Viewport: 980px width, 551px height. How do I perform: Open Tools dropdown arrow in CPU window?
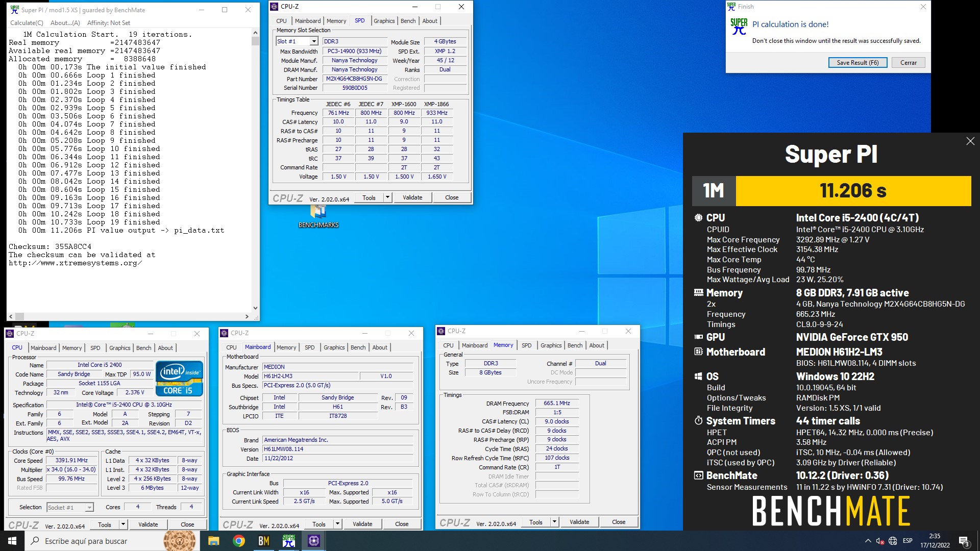pyautogui.click(x=123, y=524)
